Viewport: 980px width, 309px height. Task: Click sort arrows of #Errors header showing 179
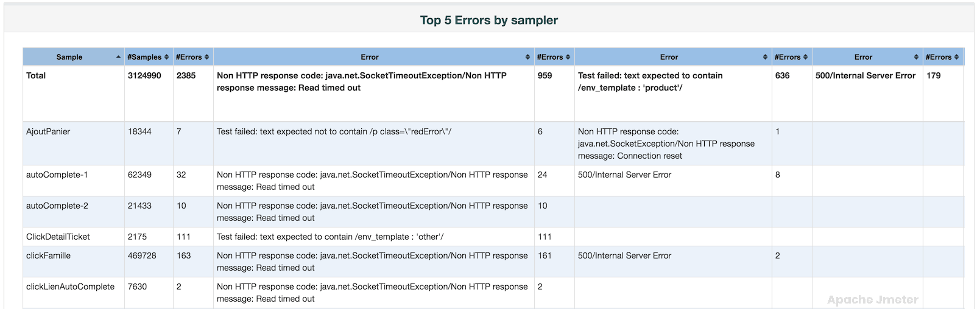pos(956,57)
